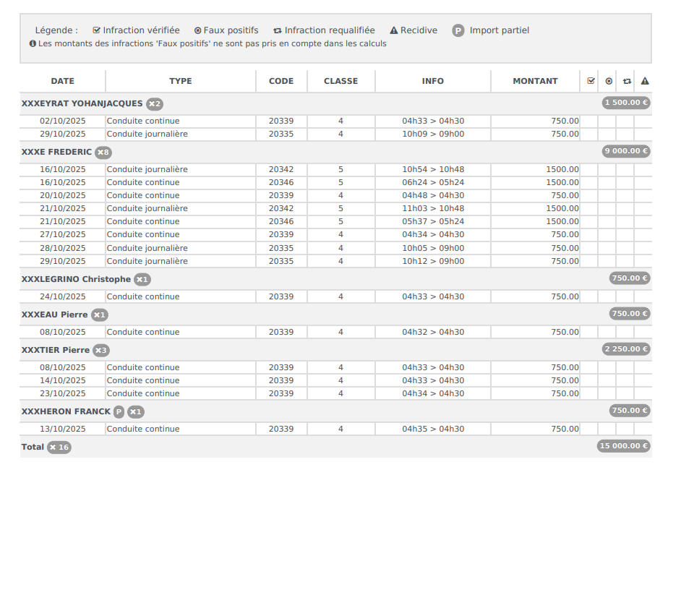
Task: Click the Faux positifs icon in the legend
Action: [197, 30]
